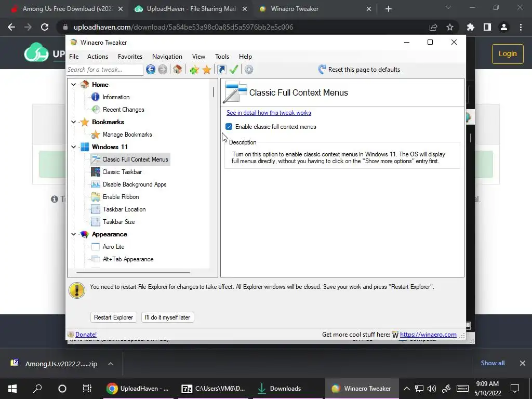Click I'll do it myself later
Screen dimensions: 532x399
tap(167, 317)
